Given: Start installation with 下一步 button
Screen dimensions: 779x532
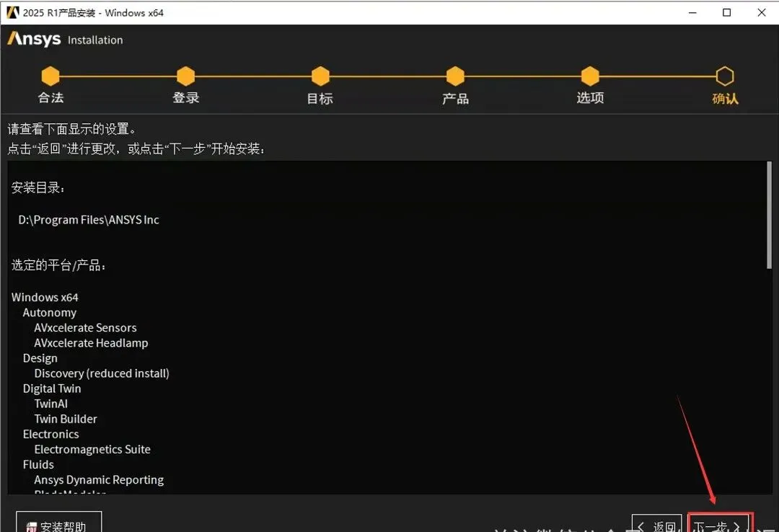Looking at the screenshot, I should [721, 523].
